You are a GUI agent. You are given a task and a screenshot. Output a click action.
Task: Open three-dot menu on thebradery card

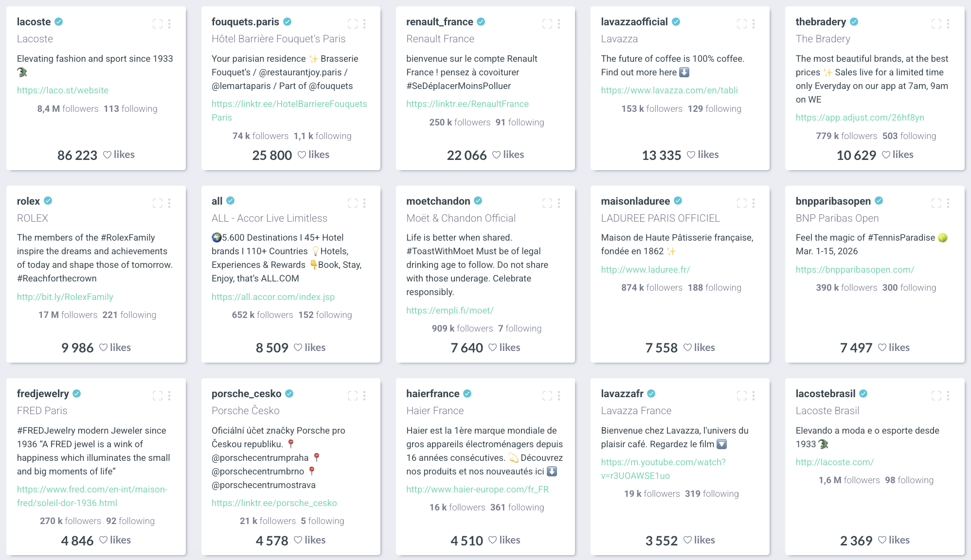[948, 23]
